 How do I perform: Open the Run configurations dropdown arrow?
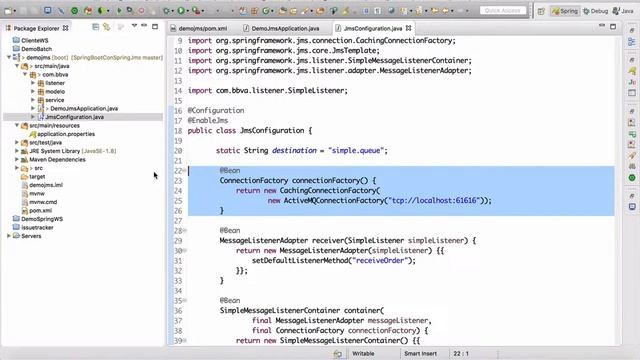pyautogui.click(x=187, y=11)
